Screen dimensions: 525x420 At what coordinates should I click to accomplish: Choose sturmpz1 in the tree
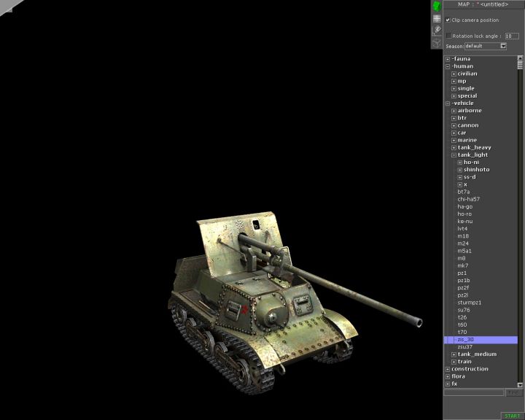point(469,303)
